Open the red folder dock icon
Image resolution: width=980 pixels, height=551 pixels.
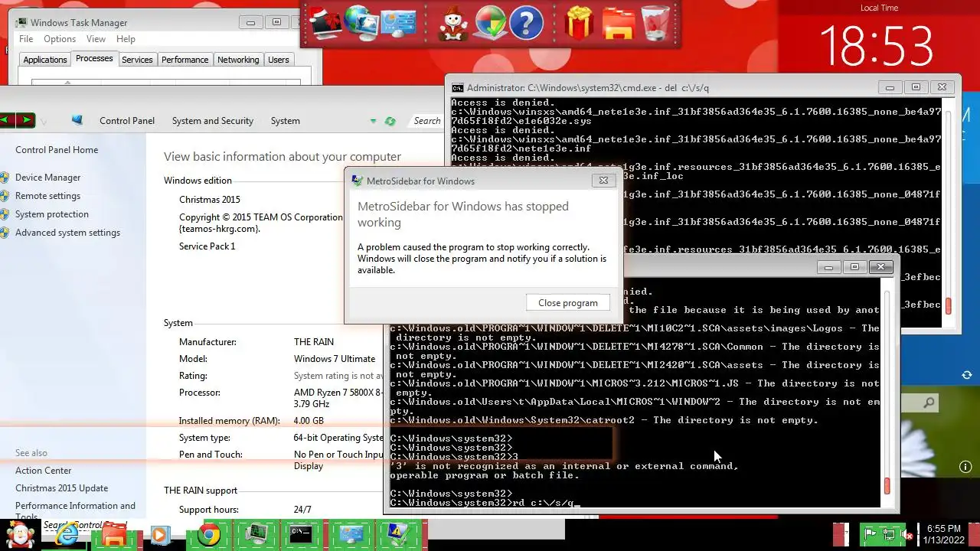[x=618, y=23]
